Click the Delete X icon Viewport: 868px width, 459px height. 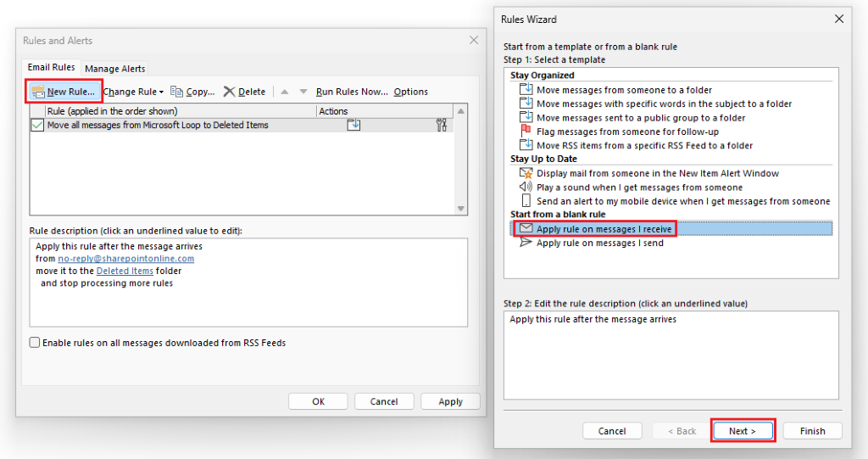click(229, 92)
